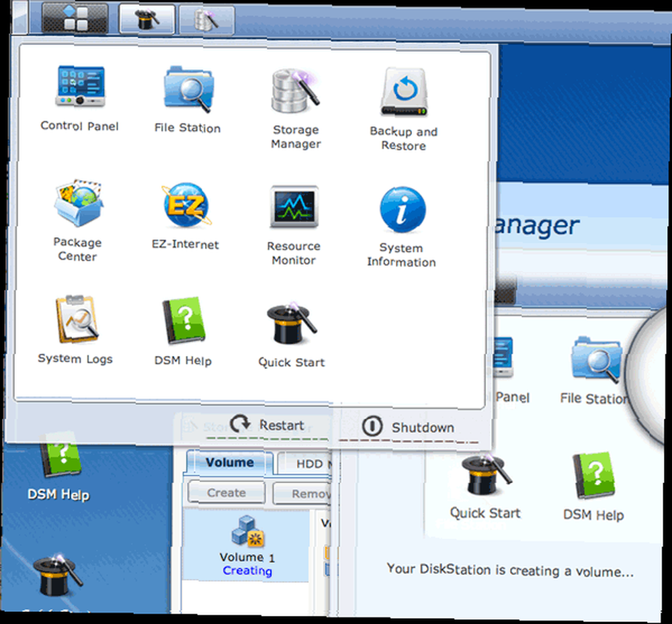This screenshot has width=672, height=624.
Task: Launch Storage Manager from the main menu grid
Action: [296, 108]
